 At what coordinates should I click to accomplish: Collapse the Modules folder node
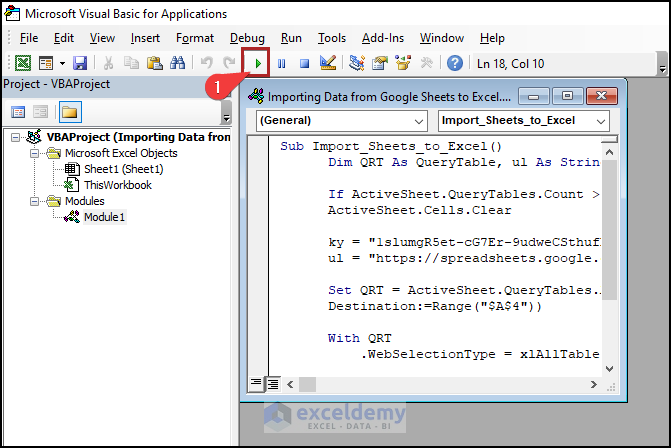[34, 201]
